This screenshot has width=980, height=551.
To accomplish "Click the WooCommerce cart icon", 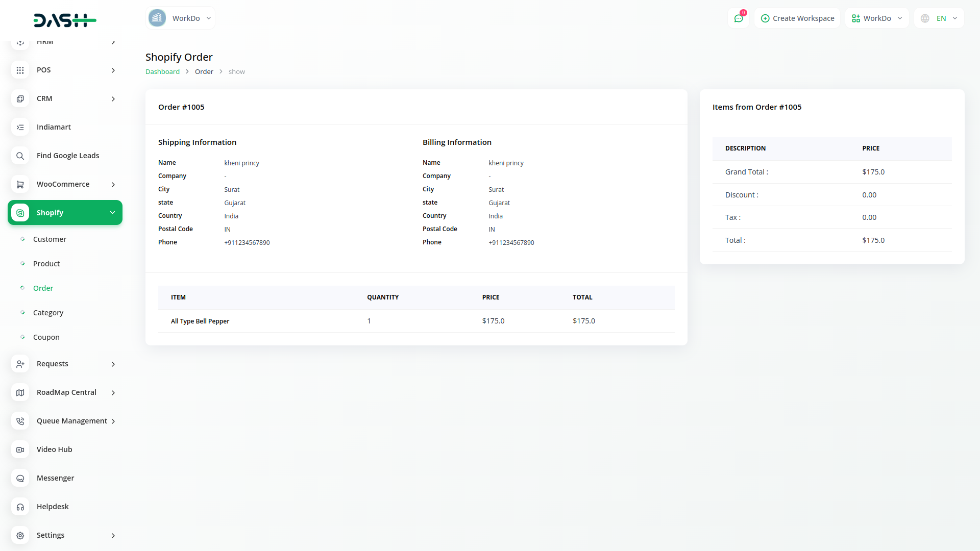I will [x=20, y=184].
